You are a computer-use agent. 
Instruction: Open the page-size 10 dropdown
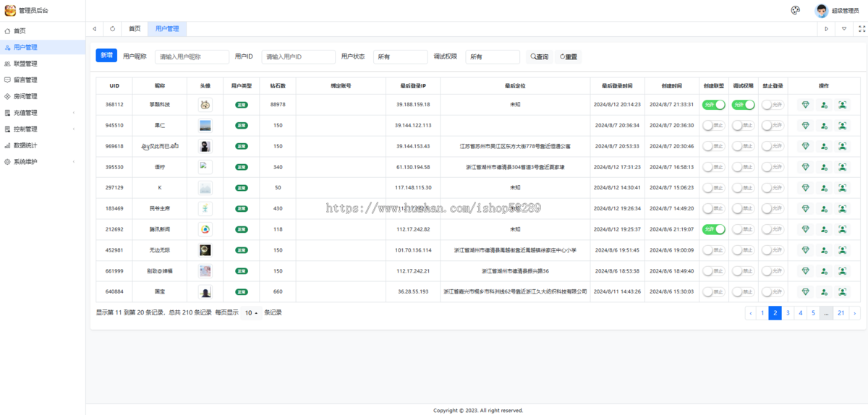coord(252,313)
